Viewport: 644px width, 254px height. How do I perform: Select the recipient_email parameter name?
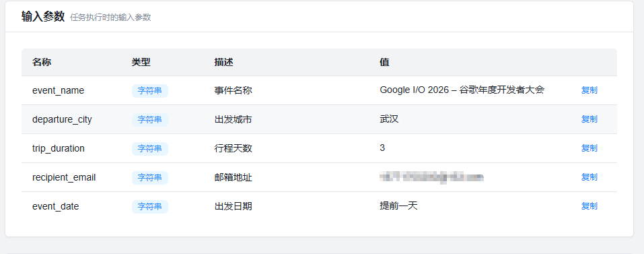[64, 178]
